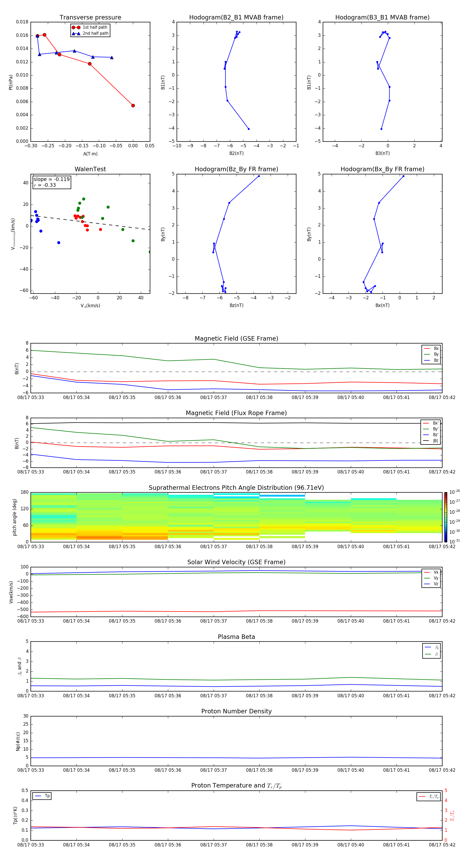This screenshot has height=868, width=473.
Task: Click the "Hodogram(Bx_By FR frame)" title
Action: coord(382,169)
